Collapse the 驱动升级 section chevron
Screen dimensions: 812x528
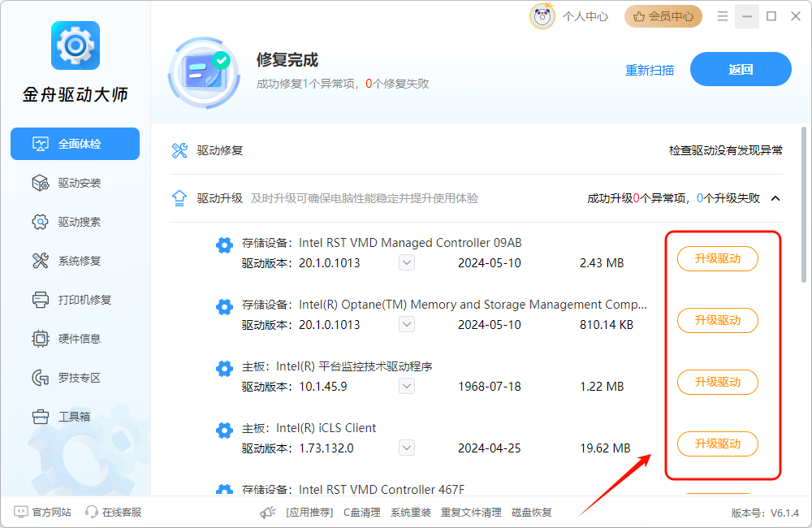click(x=775, y=198)
